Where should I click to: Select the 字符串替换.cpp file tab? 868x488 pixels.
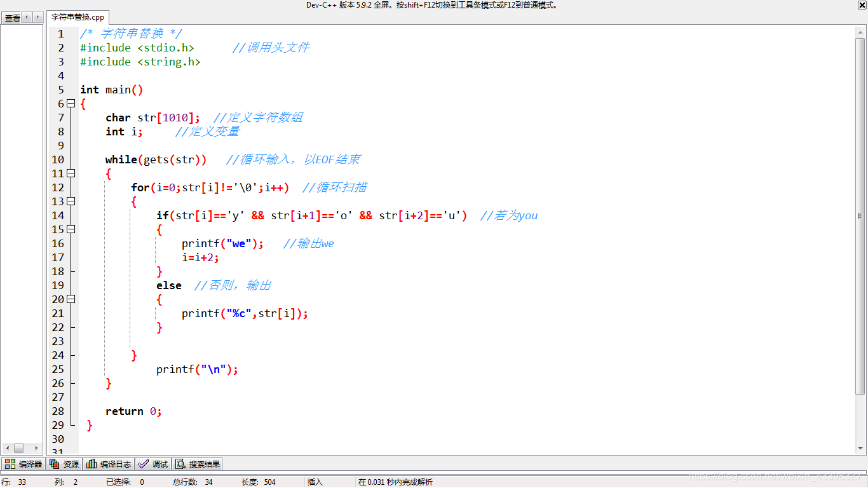[x=78, y=17]
